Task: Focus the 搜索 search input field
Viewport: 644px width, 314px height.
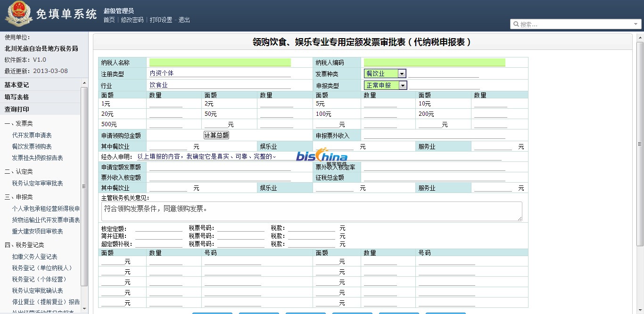Action: click(x=576, y=24)
